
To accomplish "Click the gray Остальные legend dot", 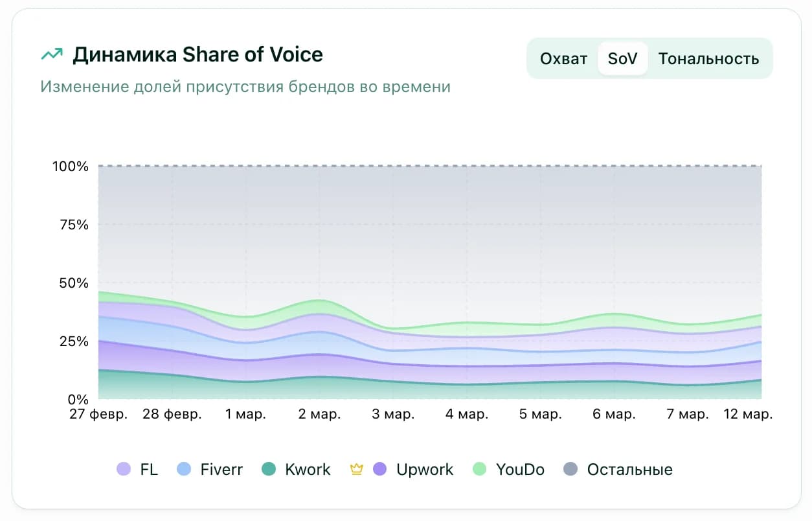I will click(570, 469).
